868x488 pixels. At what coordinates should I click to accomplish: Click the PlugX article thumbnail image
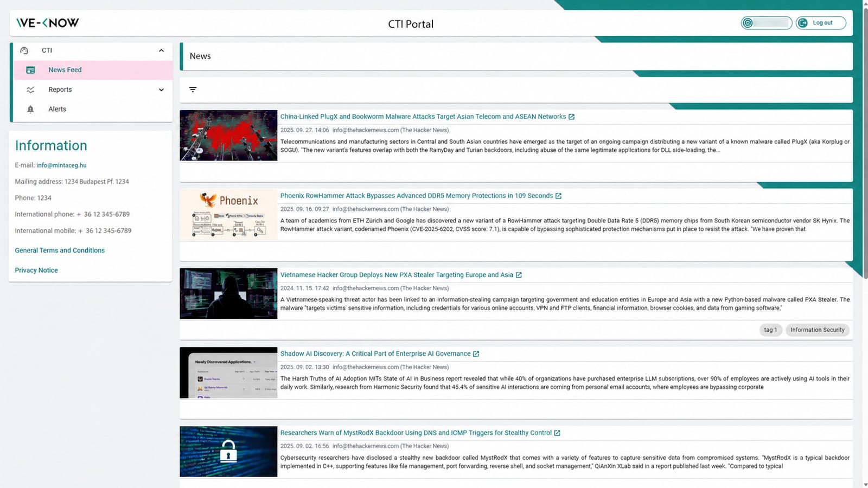click(x=228, y=136)
